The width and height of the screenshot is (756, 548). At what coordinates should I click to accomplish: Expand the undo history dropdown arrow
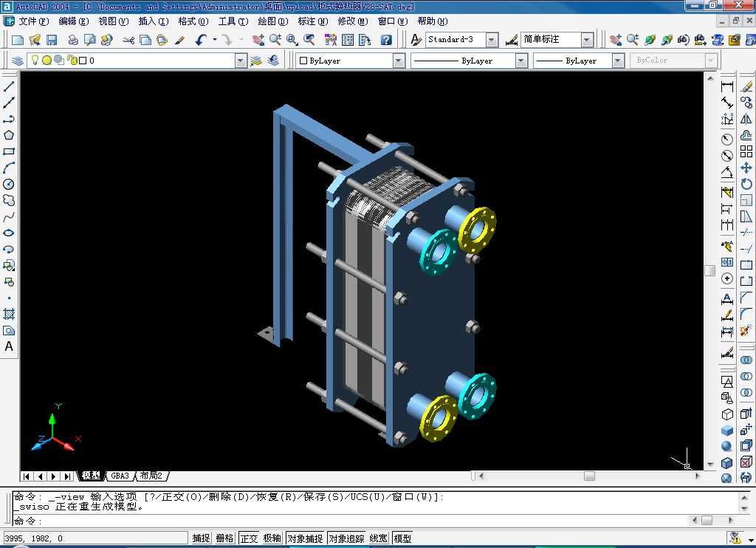click(215, 40)
